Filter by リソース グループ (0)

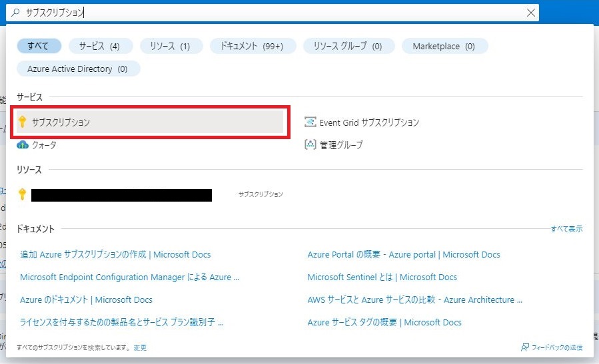(348, 46)
